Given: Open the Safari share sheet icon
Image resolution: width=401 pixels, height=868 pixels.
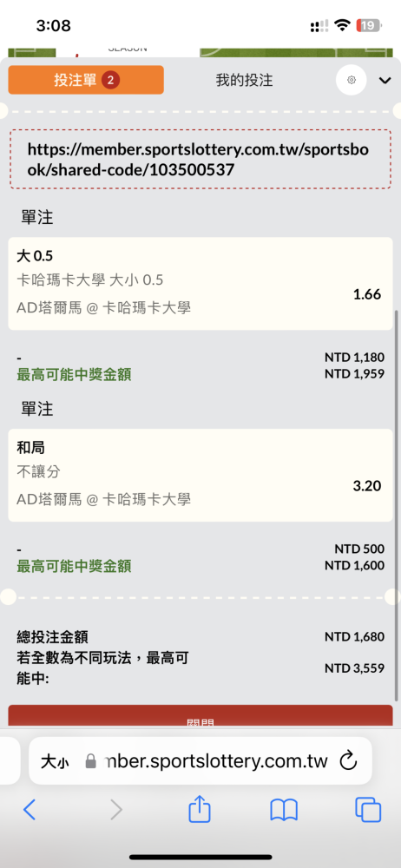Looking at the screenshot, I should coord(200,809).
